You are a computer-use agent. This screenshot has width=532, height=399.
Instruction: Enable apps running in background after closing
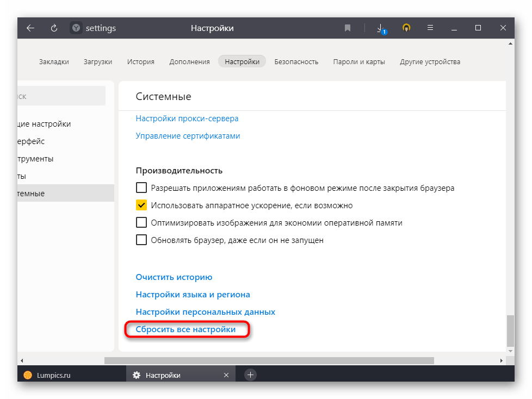click(x=141, y=188)
